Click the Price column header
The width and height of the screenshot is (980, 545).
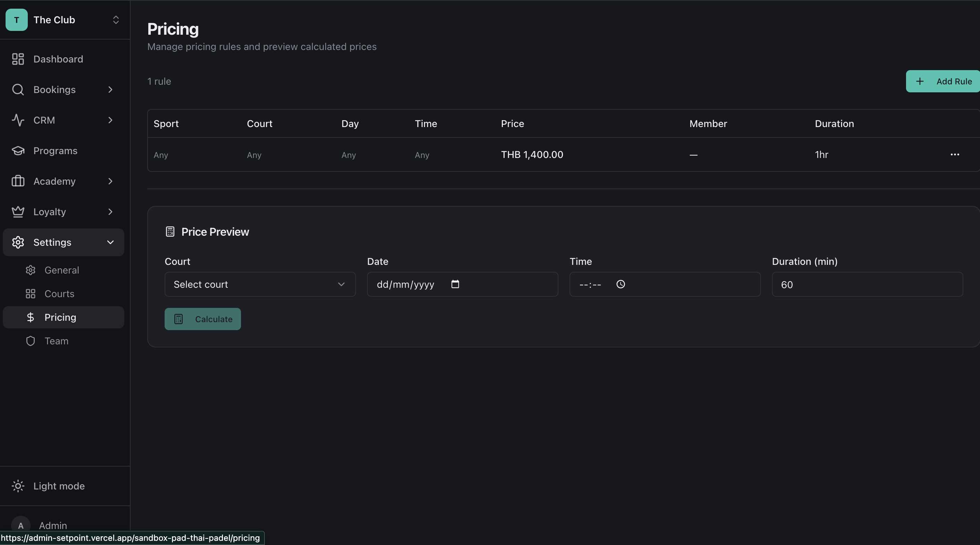pyautogui.click(x=512, y=124)
